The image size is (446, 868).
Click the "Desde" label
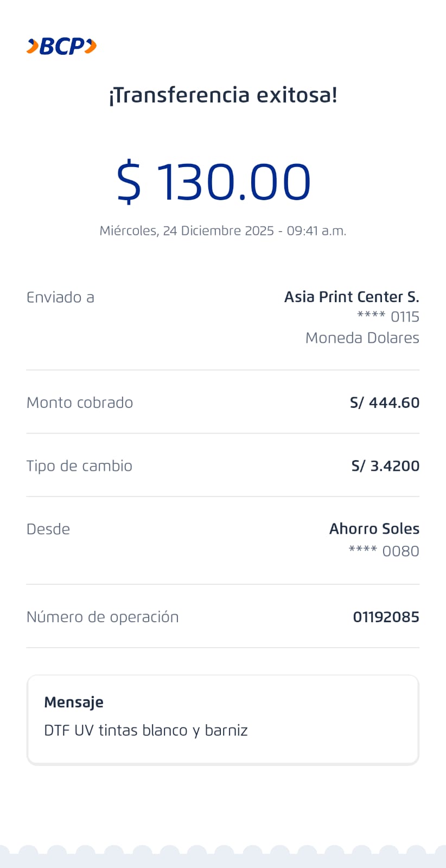(48, 529)
